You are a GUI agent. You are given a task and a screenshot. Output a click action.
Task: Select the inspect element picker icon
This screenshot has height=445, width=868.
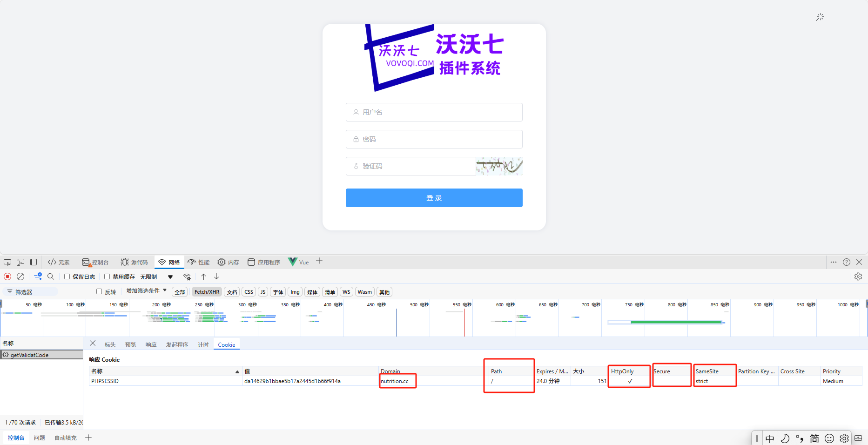pos(7,262)
